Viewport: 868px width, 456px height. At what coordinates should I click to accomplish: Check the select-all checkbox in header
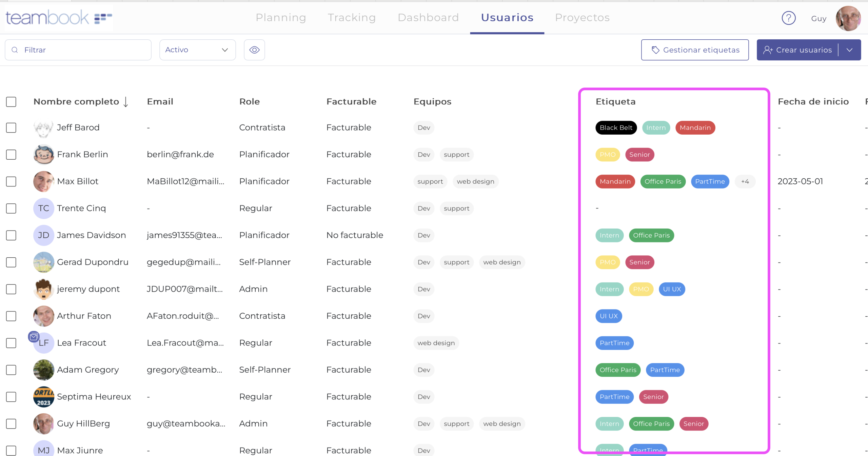[11, 102]
